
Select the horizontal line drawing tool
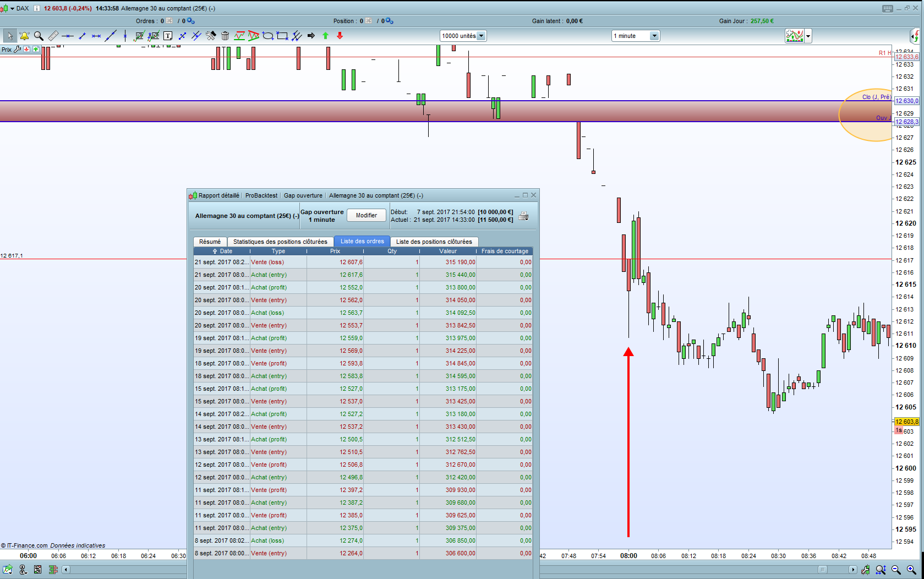(68, 36)
